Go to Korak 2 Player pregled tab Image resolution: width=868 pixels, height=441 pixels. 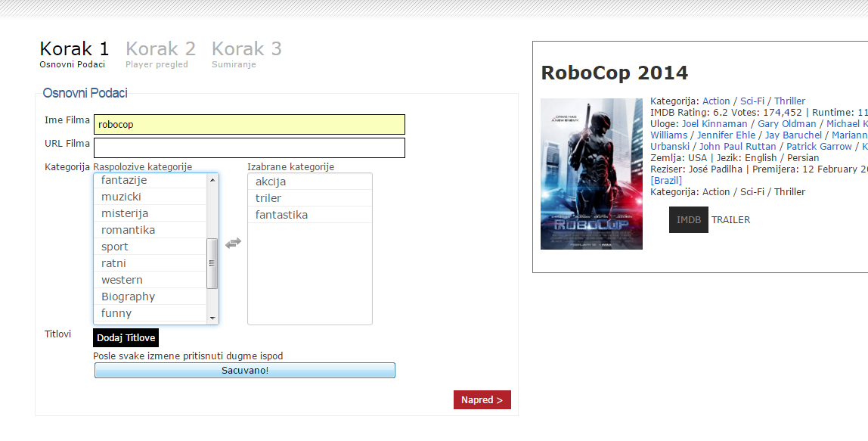[x=160, y=54]
